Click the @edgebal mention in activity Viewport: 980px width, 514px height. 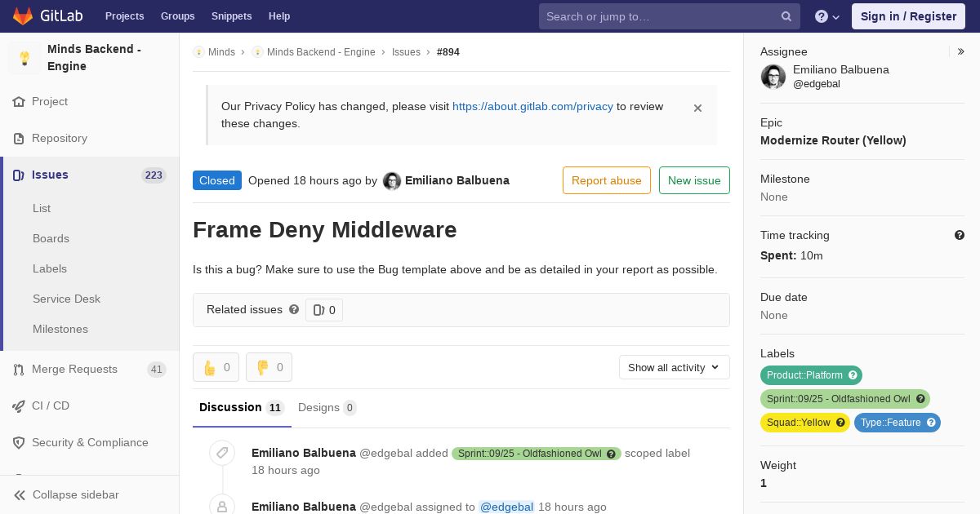pos(506,507)
